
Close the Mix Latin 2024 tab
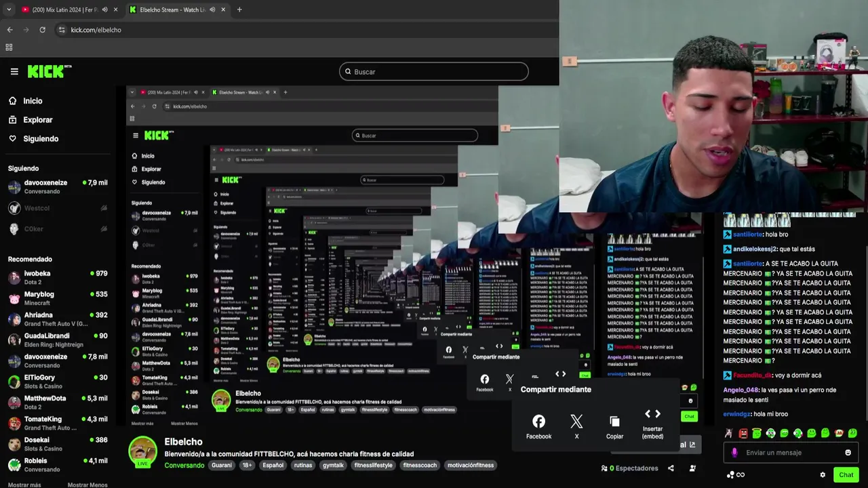point(116,9)
